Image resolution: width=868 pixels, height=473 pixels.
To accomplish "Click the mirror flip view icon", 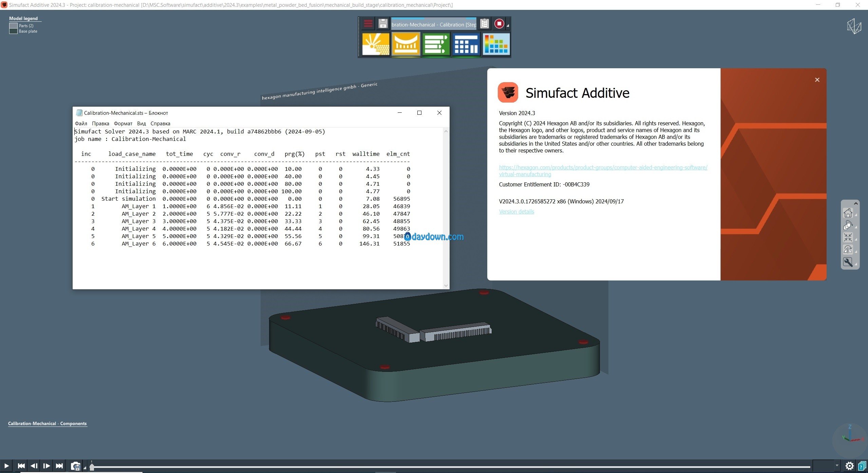I will (x=848, y=250).
